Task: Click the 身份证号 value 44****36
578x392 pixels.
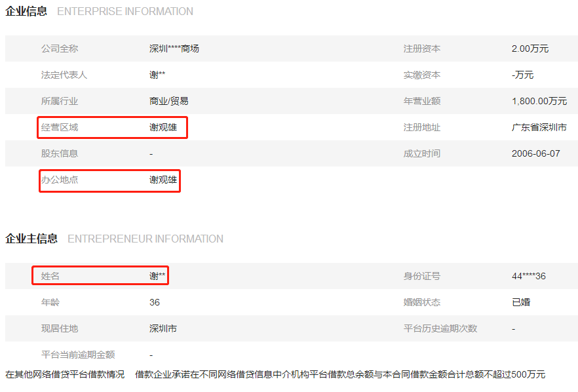Action: tap(529, 276)
